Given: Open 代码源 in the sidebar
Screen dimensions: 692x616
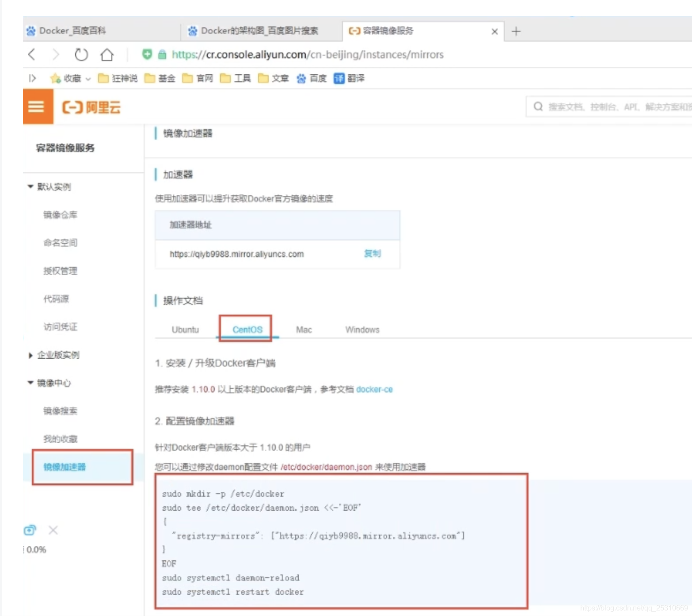Looking at the screenshot, I should 56,299.
